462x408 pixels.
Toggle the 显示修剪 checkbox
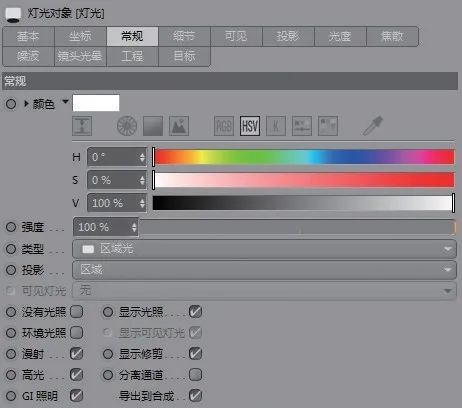click(195, 354)
